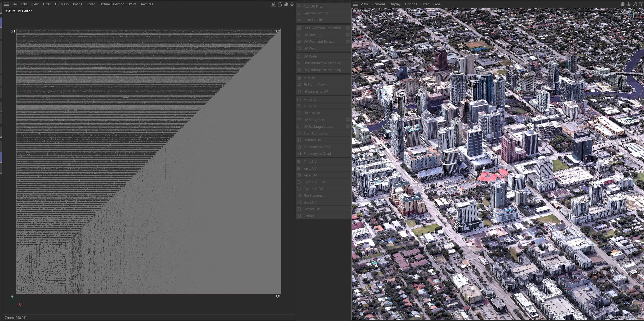Click the Remap... command
Screen dimensions: 644x321
point(323,216)
